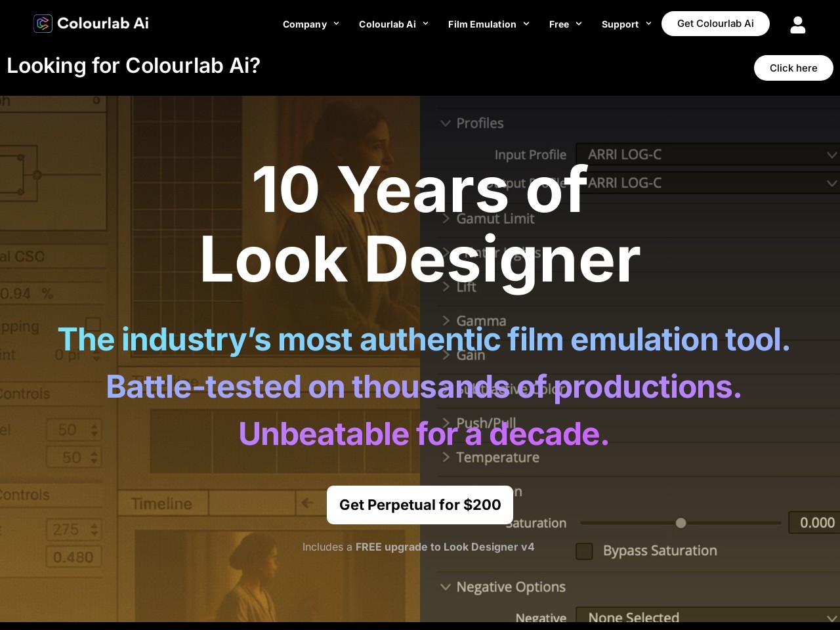Image resolution: width=840 pixels, height=630 pixels.
Task: Open the Company menu
Action: [310, 24]
